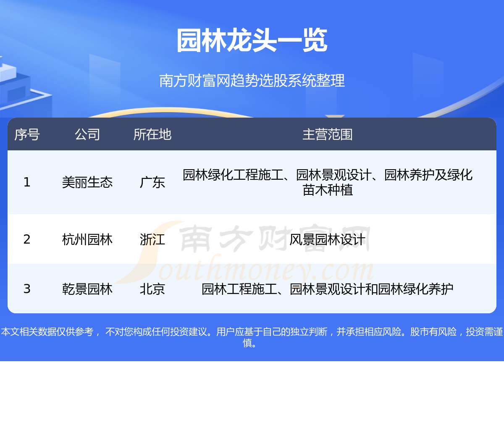Click row number 3 cell

[x=27, y=289]
